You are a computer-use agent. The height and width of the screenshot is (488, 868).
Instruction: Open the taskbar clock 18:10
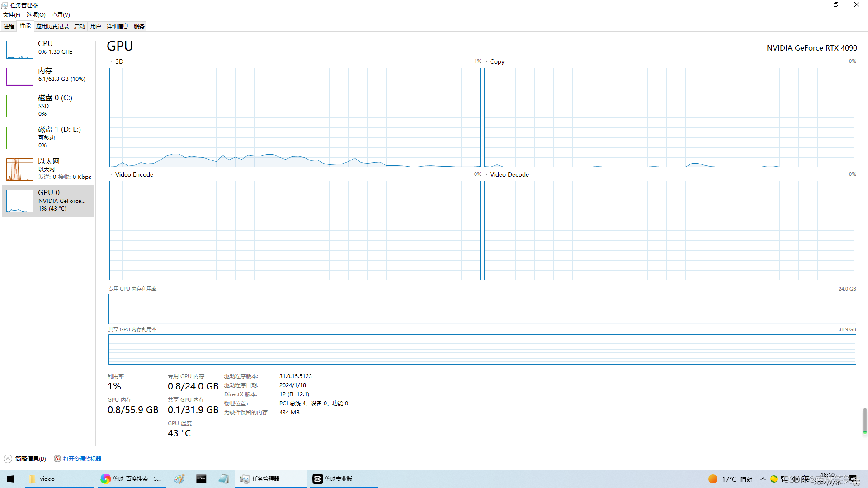(828, 479)
